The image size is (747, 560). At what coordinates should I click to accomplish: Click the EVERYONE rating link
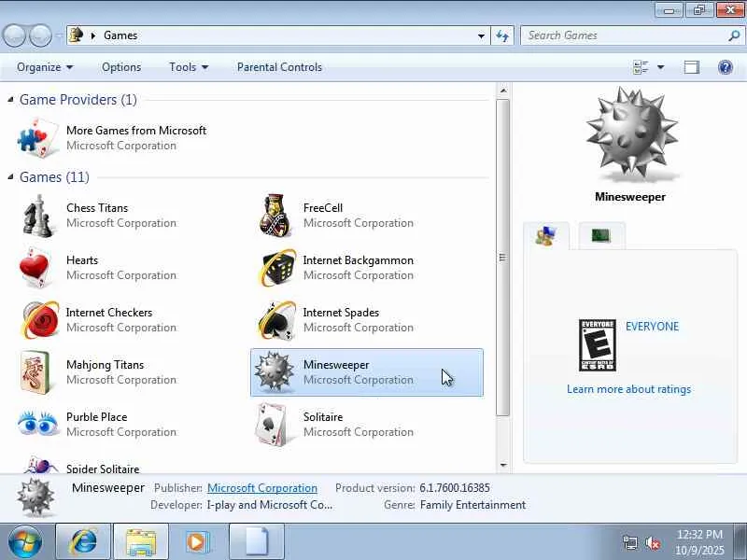[x=652, y=326]
